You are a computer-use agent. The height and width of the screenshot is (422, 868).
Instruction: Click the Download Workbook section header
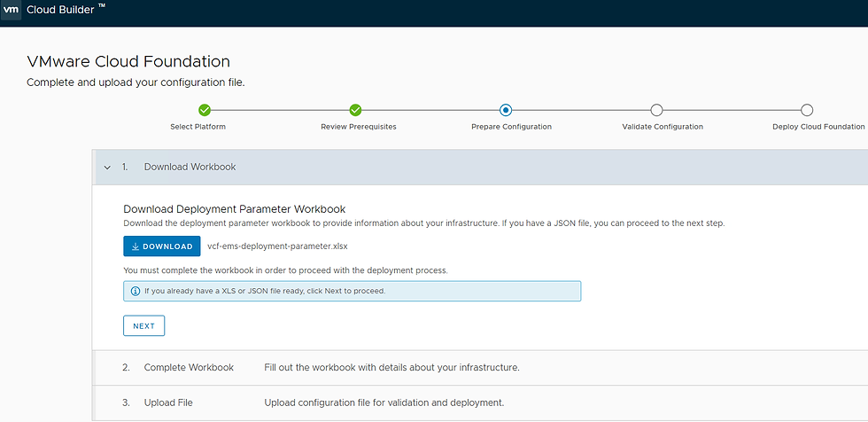[190, 167]
